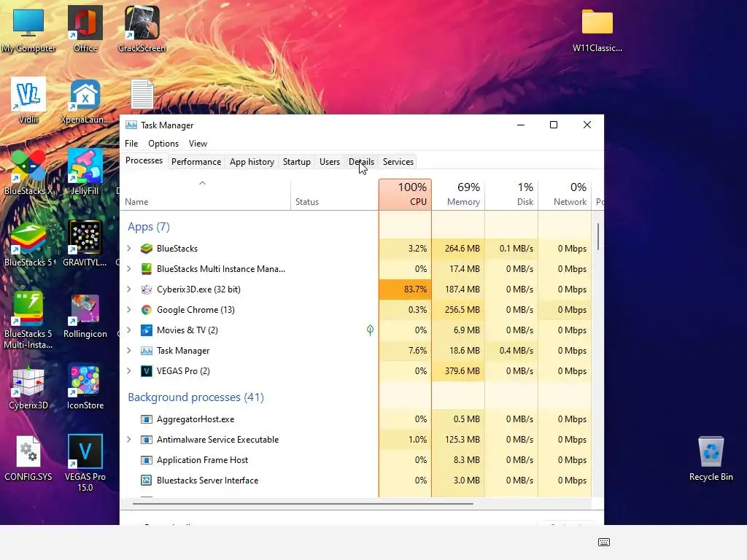Viewport: 747px width, 560px height.
Task: Click the Google Chrome process icon
Action: [x=146, y=310]
